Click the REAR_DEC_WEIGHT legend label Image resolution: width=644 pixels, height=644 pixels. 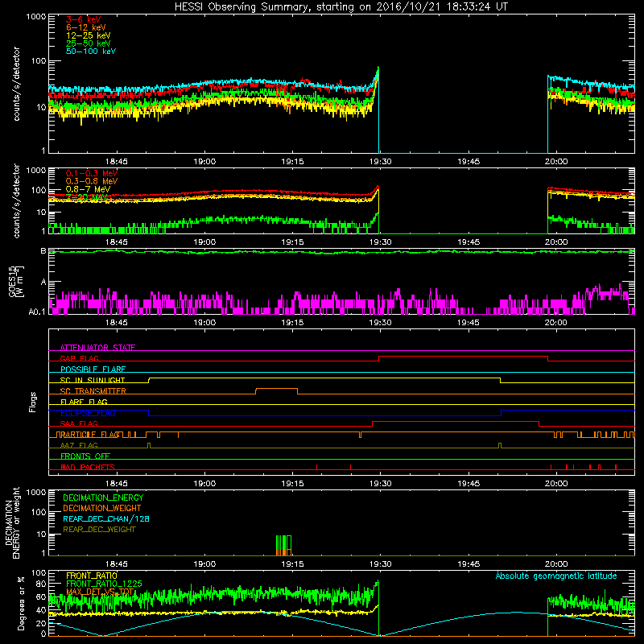point(99,530)
